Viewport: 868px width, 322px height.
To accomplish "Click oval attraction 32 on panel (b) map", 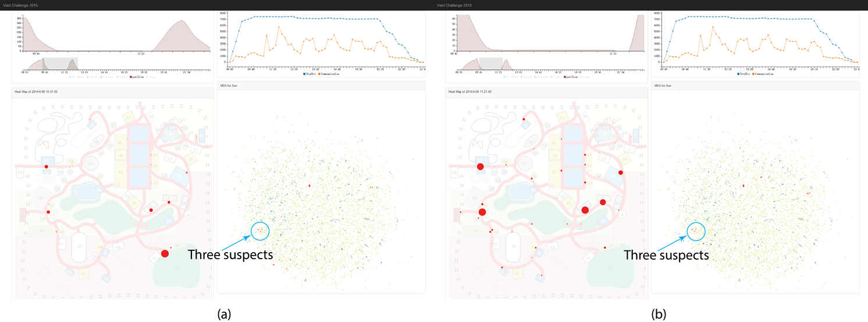I will [513, 246].
